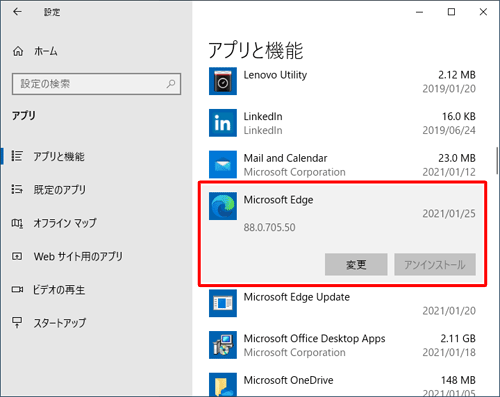This screenshot has width=500, height=397.
Task: Click the アンインストール button for Edge
Action: point(435,265)
